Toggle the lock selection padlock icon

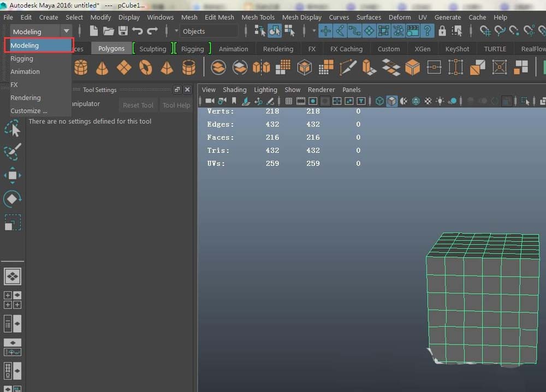(442, 31)
